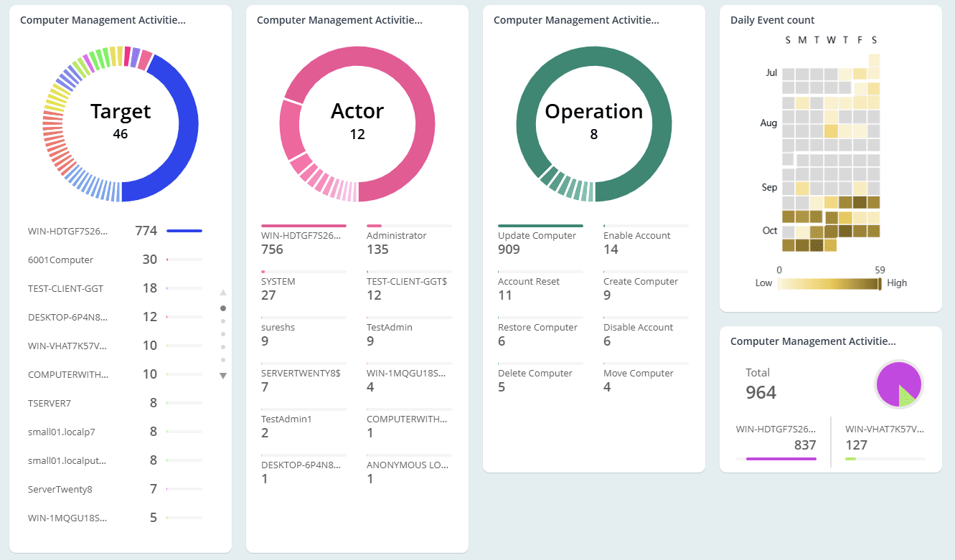
Task: Click the center of the Target donut chart
Action: (120, 122)
